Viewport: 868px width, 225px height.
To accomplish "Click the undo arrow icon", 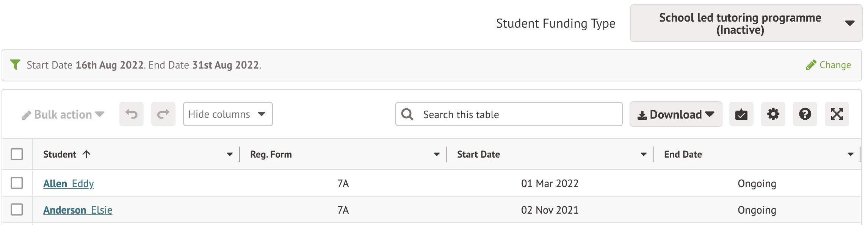I will click(131, 114).
